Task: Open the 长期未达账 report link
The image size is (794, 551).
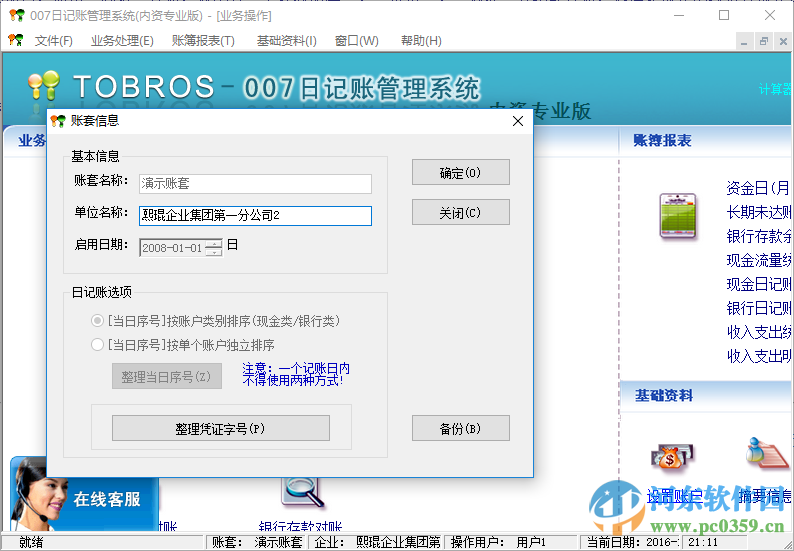Action: tap(758, 212)
